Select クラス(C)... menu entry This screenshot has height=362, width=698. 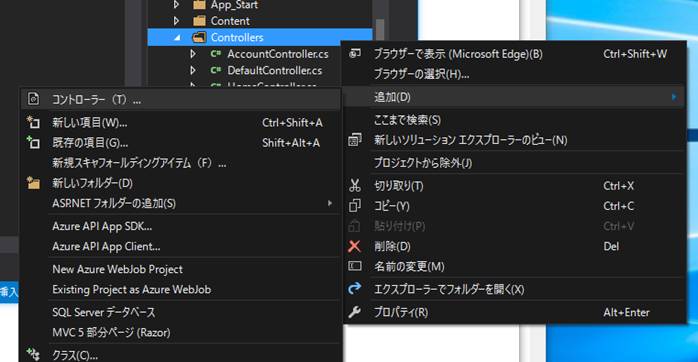coord(181,354)
